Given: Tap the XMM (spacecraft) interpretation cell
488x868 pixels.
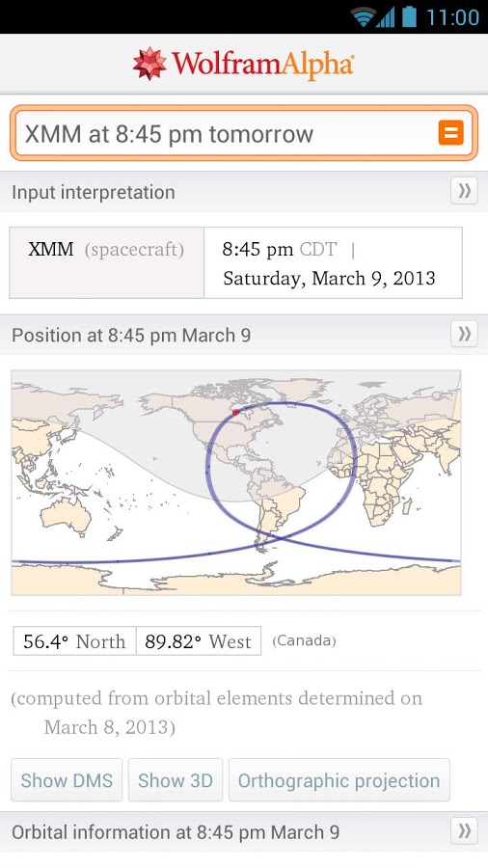Looking at the screenshot, I should (106, 262).
